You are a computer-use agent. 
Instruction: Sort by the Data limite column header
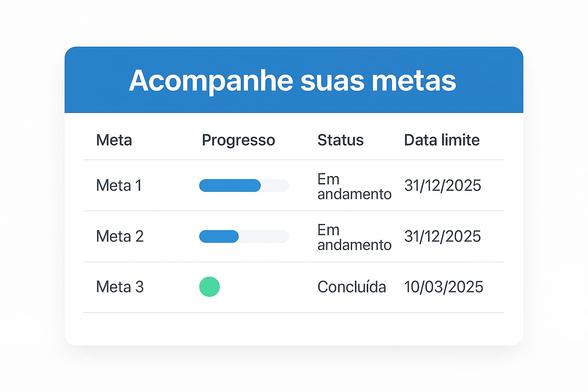point(442,140)
